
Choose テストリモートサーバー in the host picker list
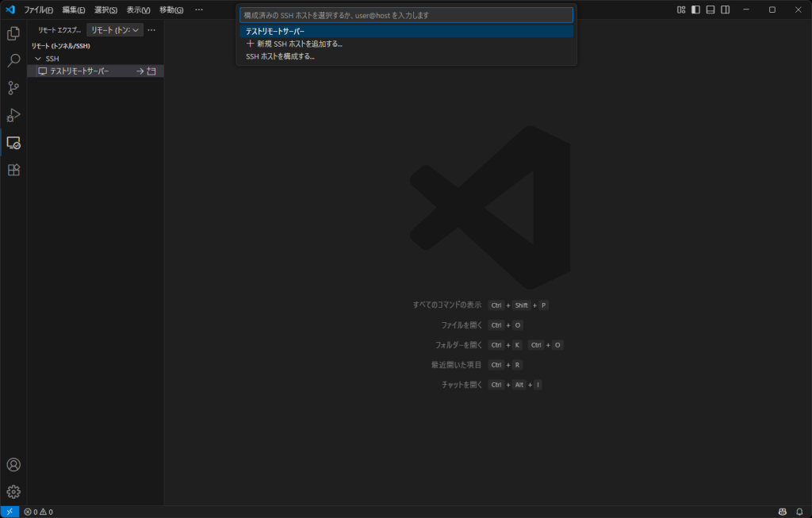click(407, 31)
